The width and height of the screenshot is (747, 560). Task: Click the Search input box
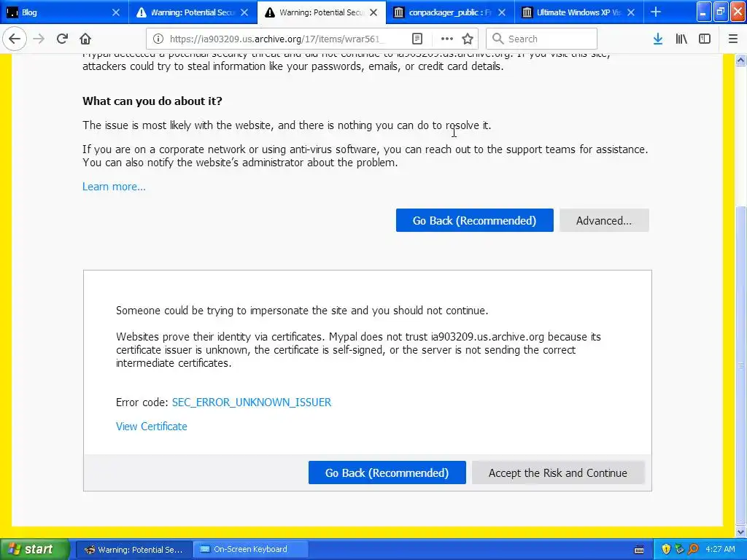tap(542, 39)
